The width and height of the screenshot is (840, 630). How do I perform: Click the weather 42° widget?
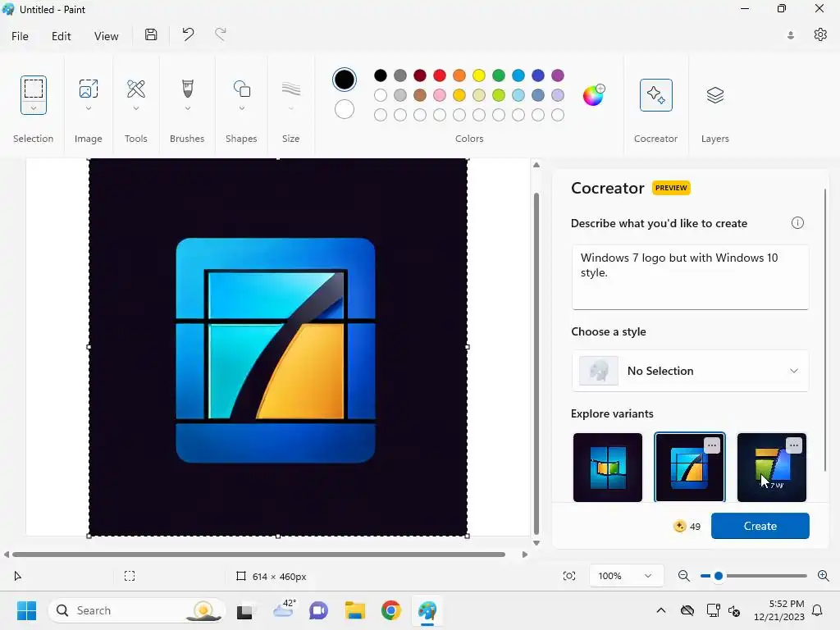point(283,610)
